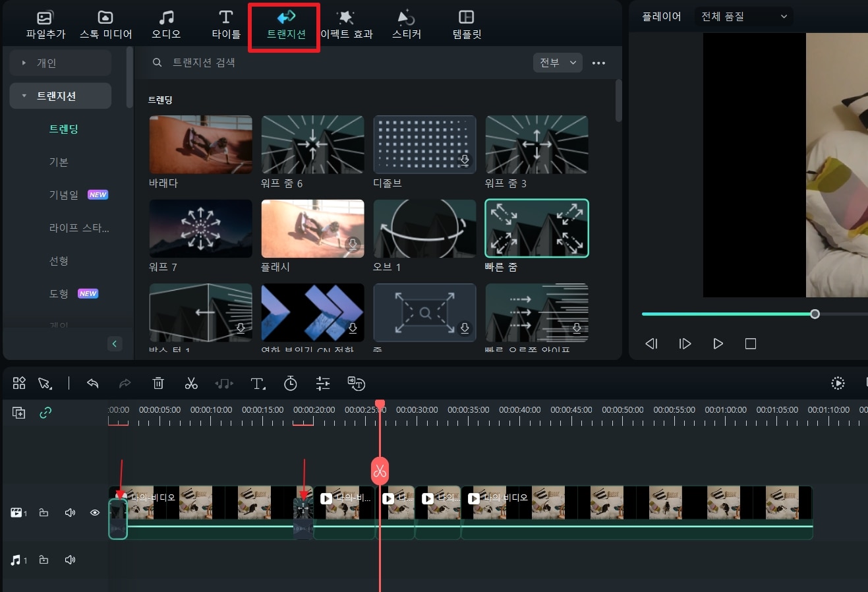868x592 pixels.
Task: Open the audio beat detection tool
Action: (224, 383)
